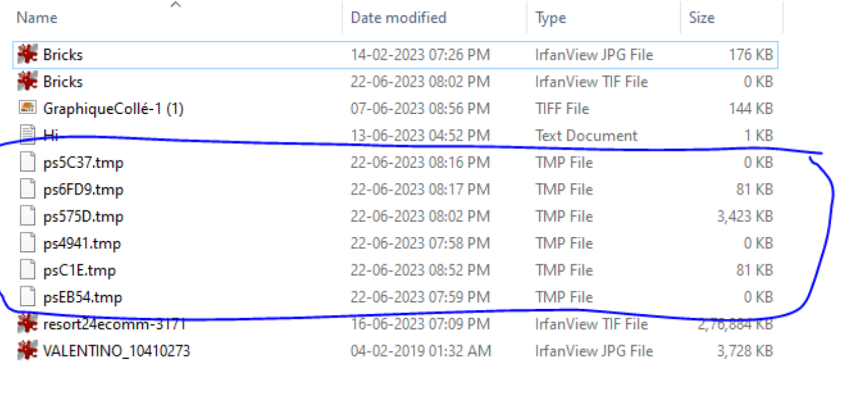
Task: Select the ps6FD9.tmp file name
Action: 83,190
